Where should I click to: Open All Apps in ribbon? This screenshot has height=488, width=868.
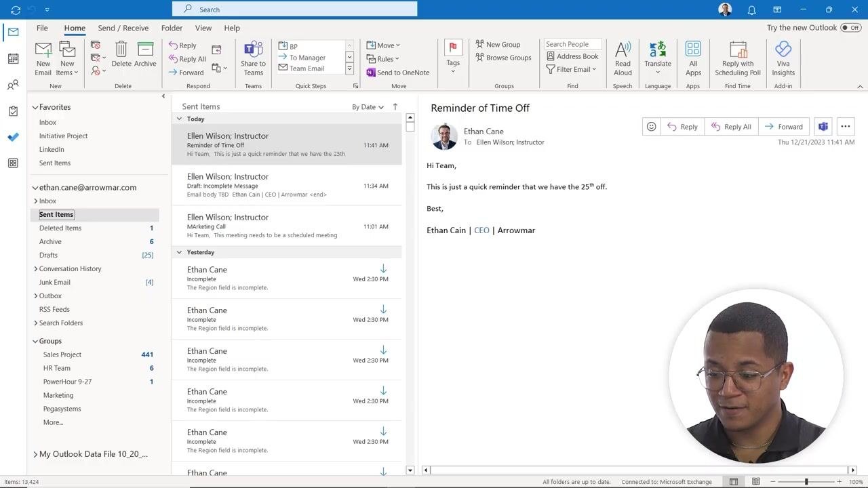[x=693, y=59]
